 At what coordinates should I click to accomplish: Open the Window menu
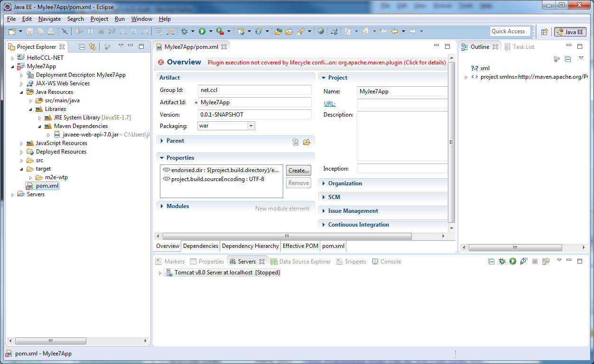(141, 19)
